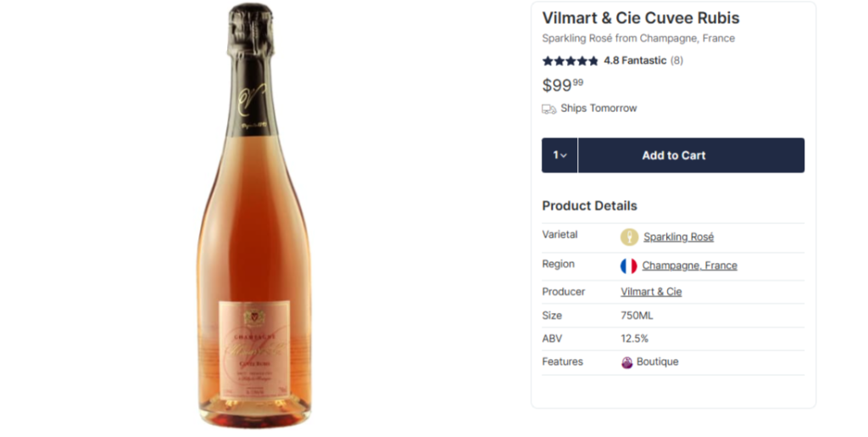Click the 4.8 Fantastic rating text
The image size is (868, 437).
coord(635,61)
